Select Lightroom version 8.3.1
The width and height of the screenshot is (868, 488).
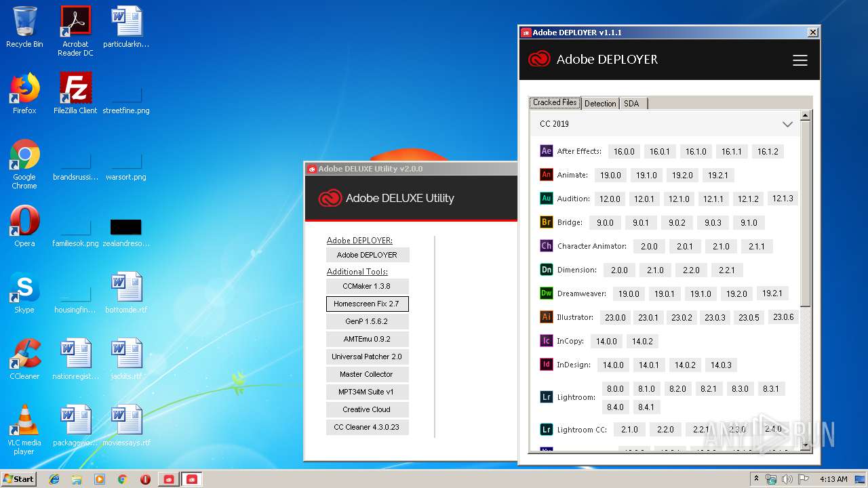pos(771,389)
